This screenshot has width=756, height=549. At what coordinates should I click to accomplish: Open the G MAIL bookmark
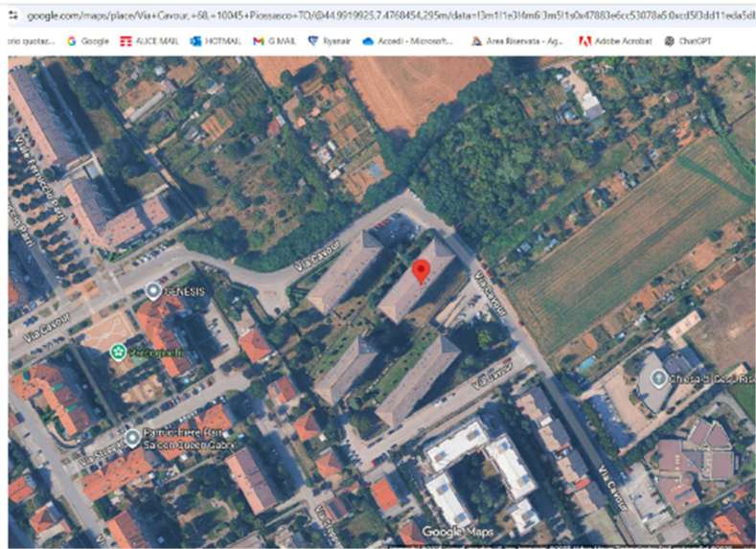(276, 41)
